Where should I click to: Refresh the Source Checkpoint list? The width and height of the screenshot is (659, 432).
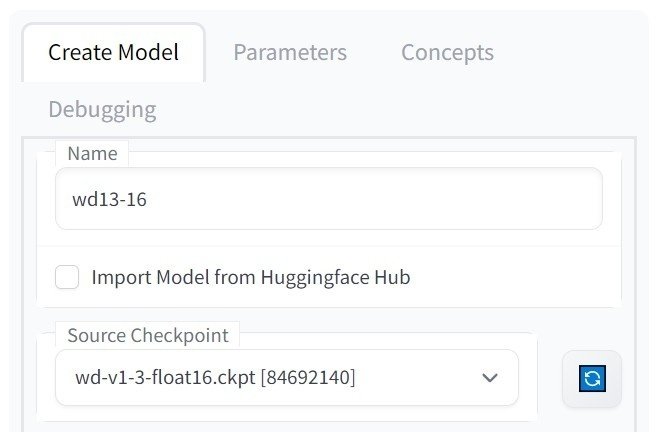[x=592, y=378]
